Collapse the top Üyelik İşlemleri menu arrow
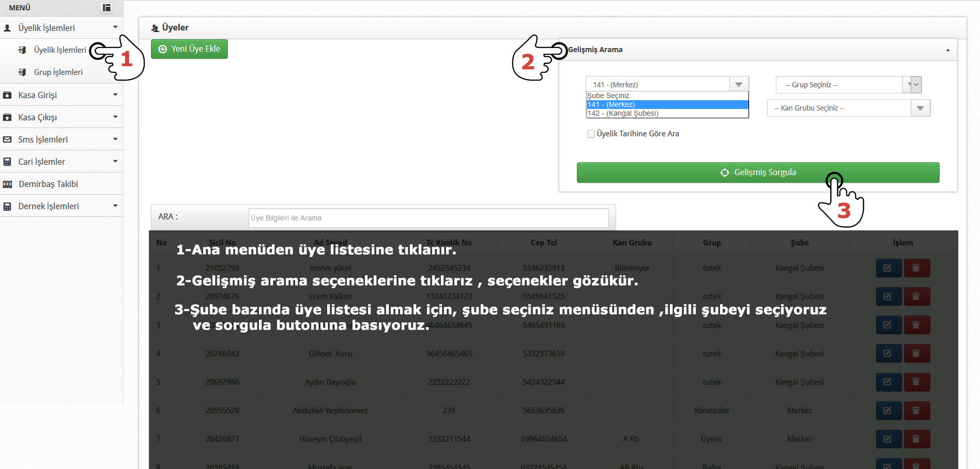This screenshot has height=469, width=980. pyautogui.click(x=115, y=27)
